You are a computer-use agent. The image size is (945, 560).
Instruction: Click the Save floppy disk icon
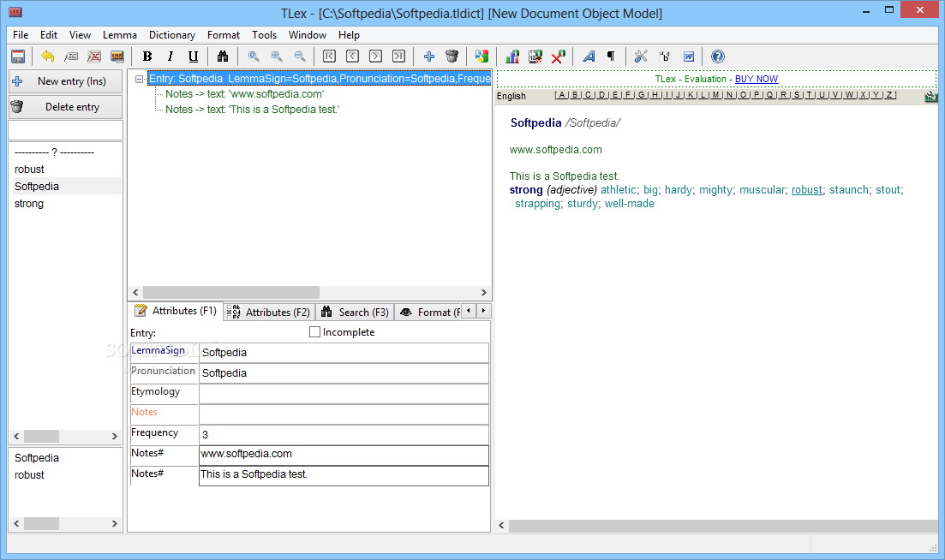(17, 57)
